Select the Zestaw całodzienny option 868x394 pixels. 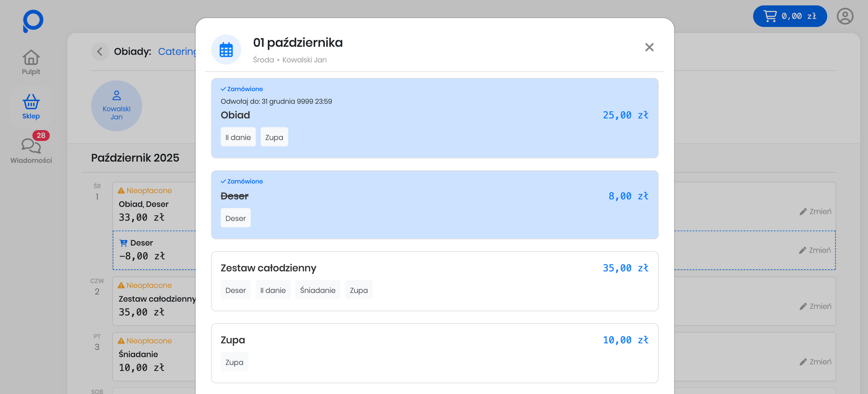434,281
